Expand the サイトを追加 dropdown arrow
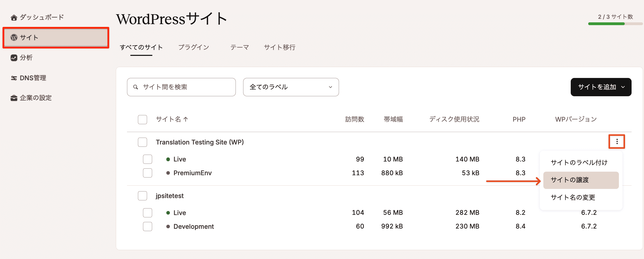The width and height of the screenshot is (644, 259). (x=623, y=87)
